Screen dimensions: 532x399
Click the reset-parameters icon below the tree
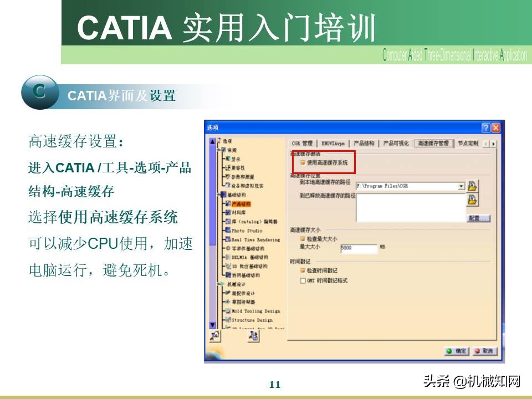tap(215, 336)
